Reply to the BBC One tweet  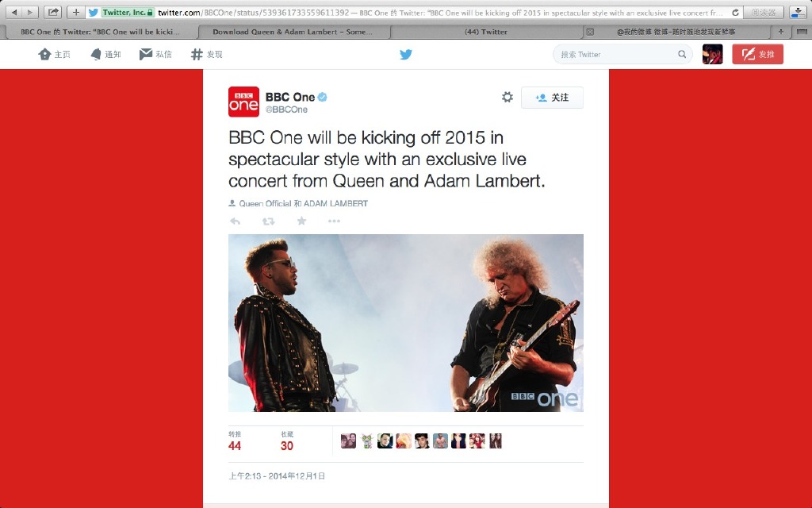pos(235,221)
